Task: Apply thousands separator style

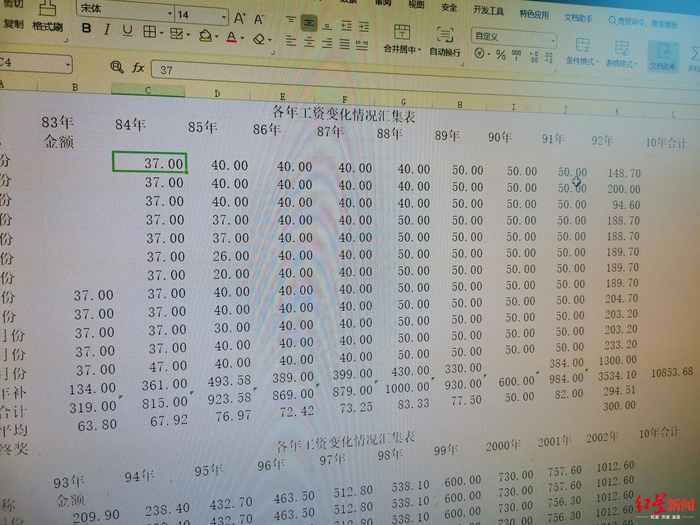Action: coord(517,55)
